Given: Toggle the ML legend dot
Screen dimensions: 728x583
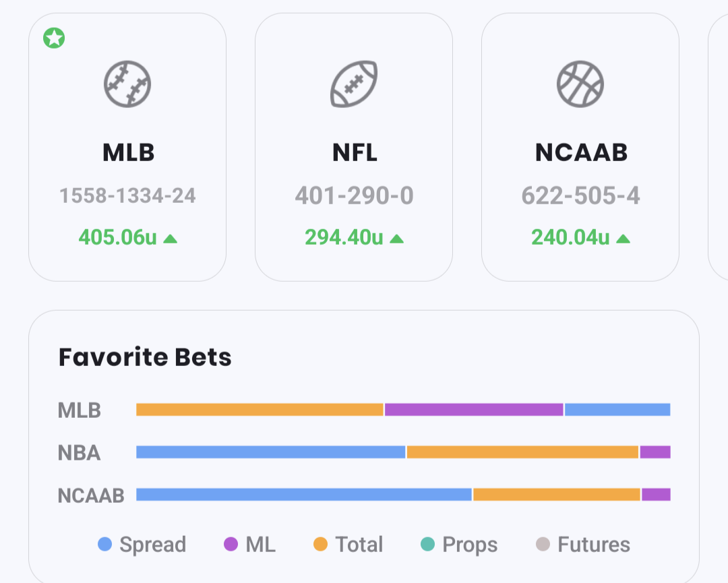Looking at the screenshot, I should pyautogui.click(x=231, y=544).
